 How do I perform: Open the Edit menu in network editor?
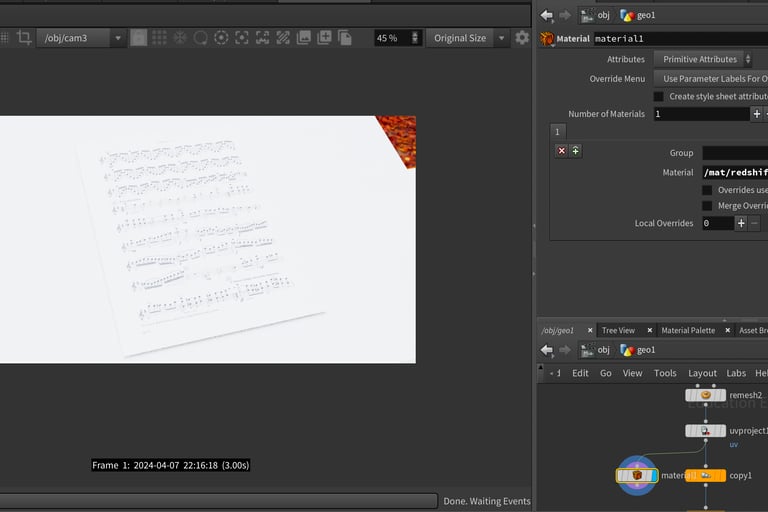580,373
